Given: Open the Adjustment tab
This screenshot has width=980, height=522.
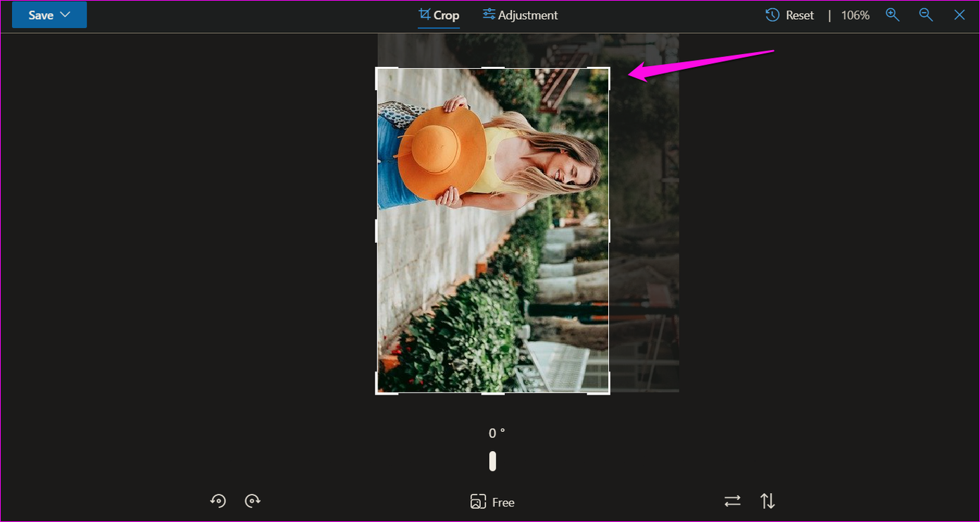Looking at the screenshot, I should (x=520, y=15).
